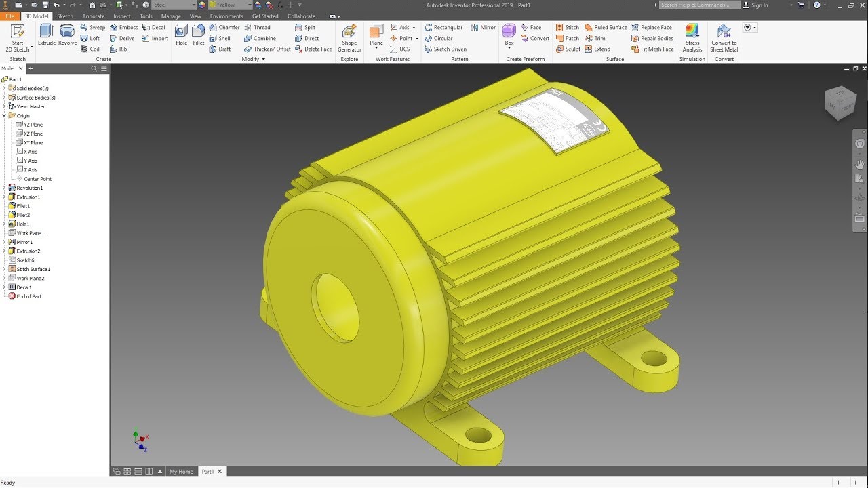Open the Shell tool
The image size is (868, 488).
coord(220,39)
